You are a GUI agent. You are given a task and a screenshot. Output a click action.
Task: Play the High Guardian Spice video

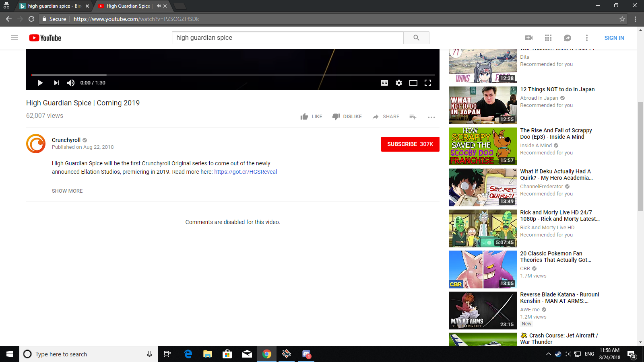tap(40, 83)
